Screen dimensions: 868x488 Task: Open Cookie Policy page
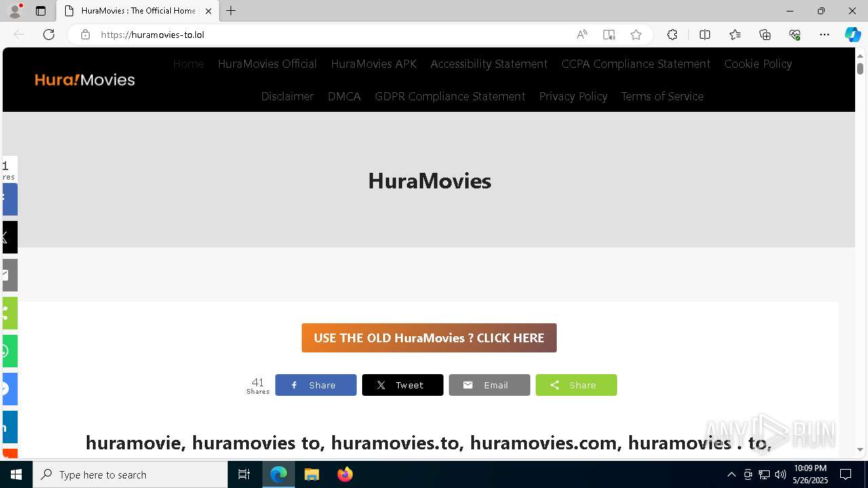click(x=758, y=64)
